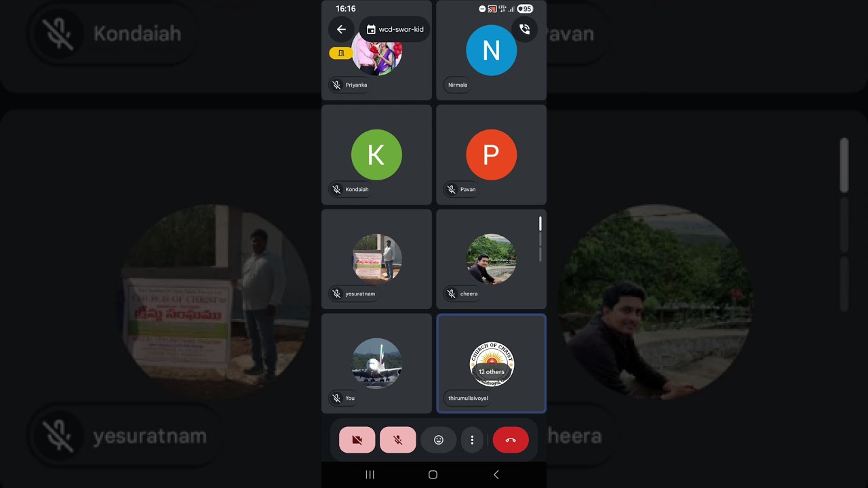Tap yesuratnam's muted mic icon
The width and height of the screenshot is (868, 488).
click(x=336, y=293)
